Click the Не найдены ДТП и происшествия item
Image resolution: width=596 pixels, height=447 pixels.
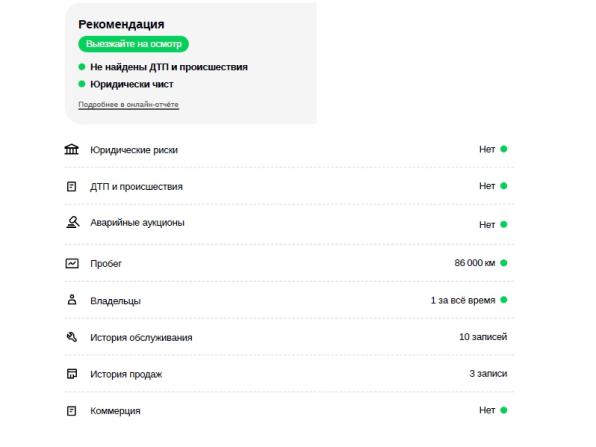point(169,67)
